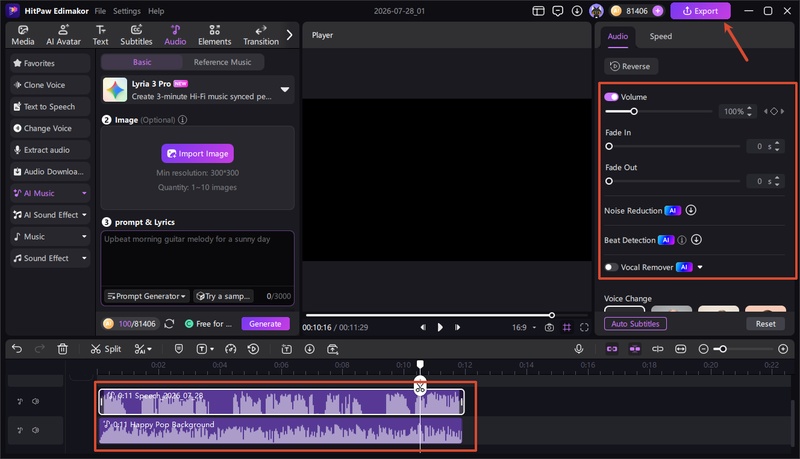Adjust the timeline zoom slider handle
The image size is (800, 459).
[x=723, y=349]
